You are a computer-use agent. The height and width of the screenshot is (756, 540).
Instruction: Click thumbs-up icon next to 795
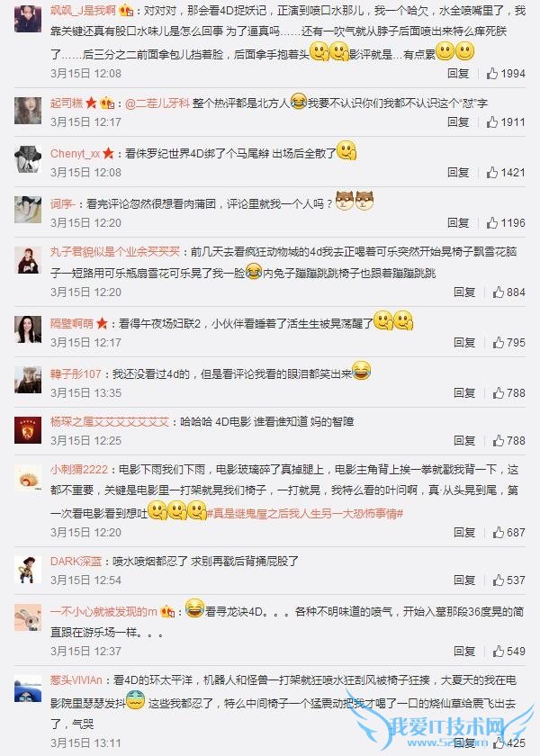click(498, 342)
